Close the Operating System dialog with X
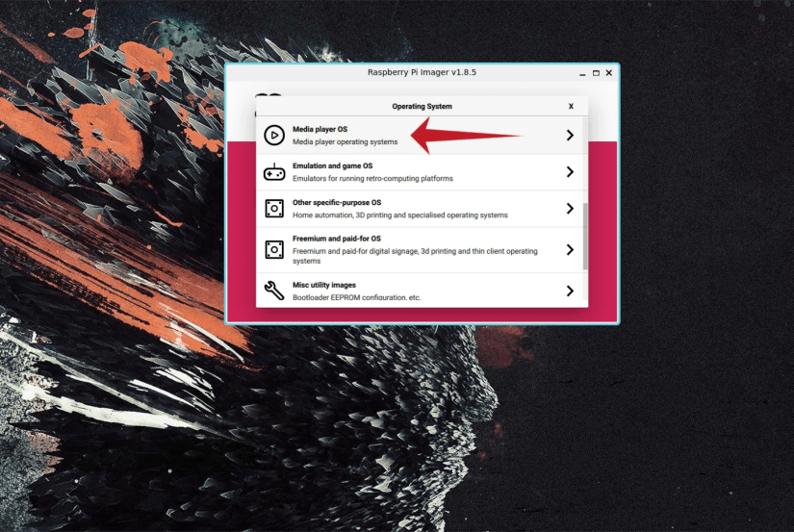The height and width of the screenshot is (532, 794). (571, 106)
